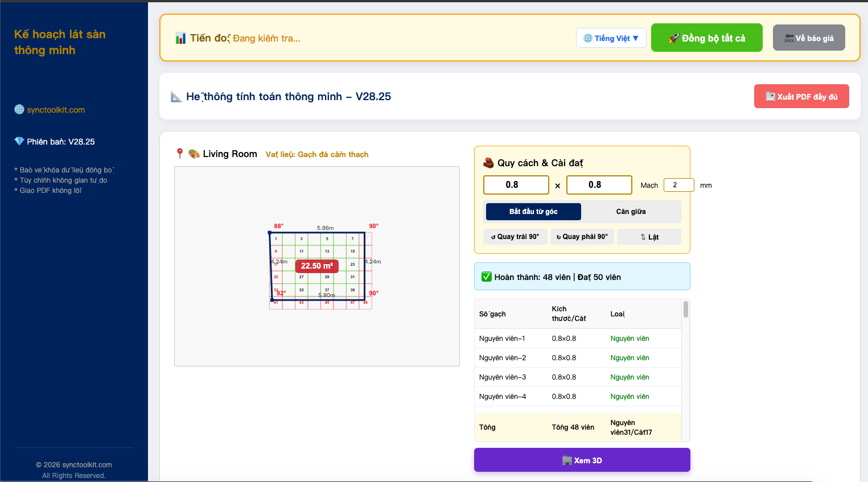
Task: Open the synctoolkit.com sidebar link
Action: (56, 110)
